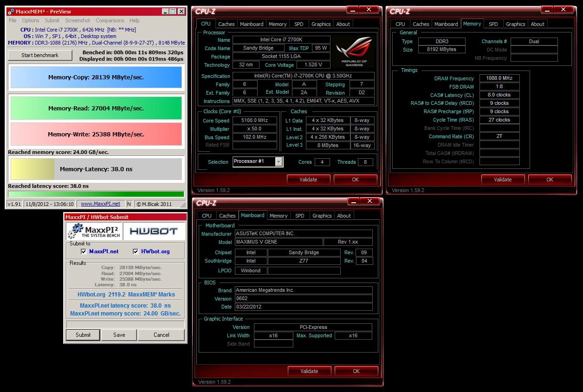Click the Memory-Latency 38.0 ns bar
Viewport: 583px width, 392px height.
tap(96, 169)
